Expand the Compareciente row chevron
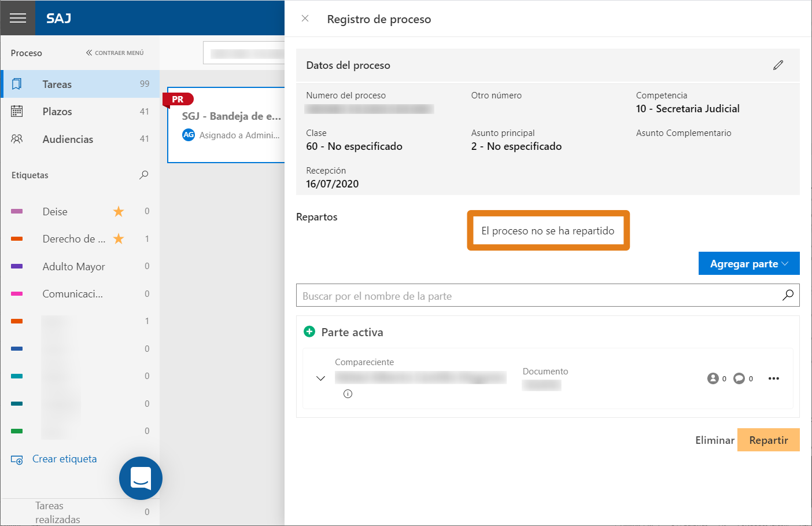Image resolution: width=812 pixels, height=526 pixels. pos(320,378)
